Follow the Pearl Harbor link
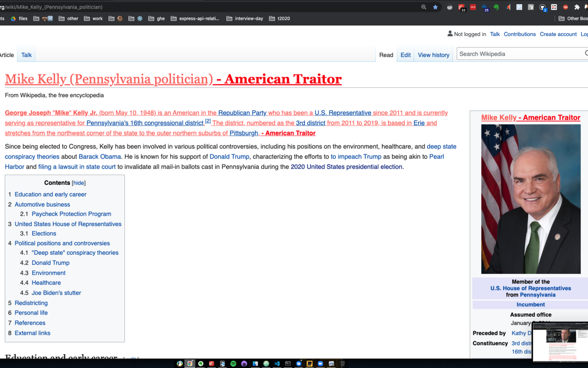This screenshot has width=588, height=368. coord(225,161)
